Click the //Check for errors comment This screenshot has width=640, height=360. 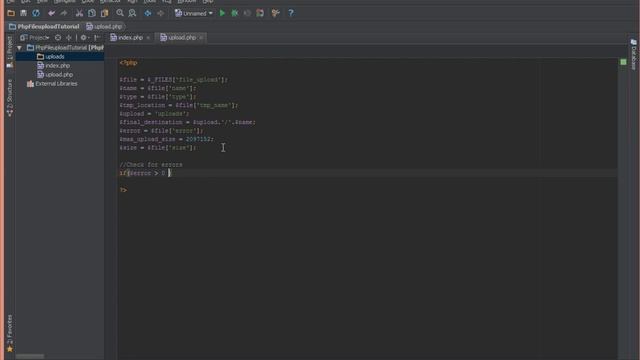151,165
